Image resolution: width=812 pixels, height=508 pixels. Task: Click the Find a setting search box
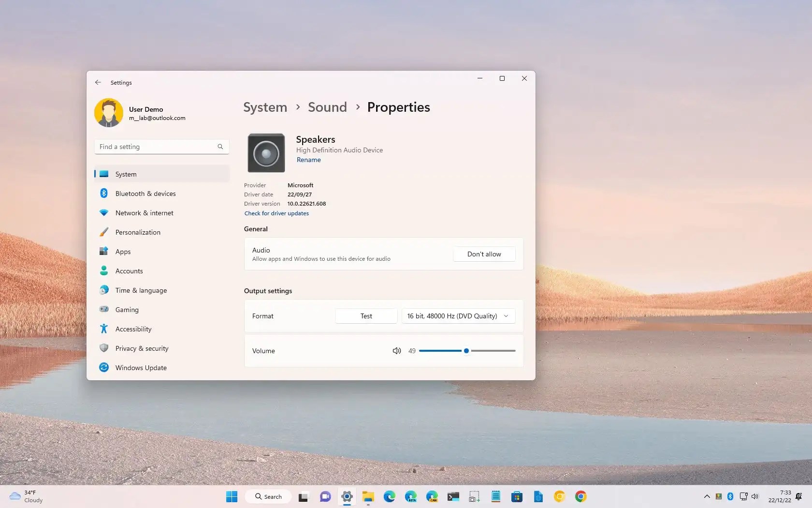coord(161,147)
